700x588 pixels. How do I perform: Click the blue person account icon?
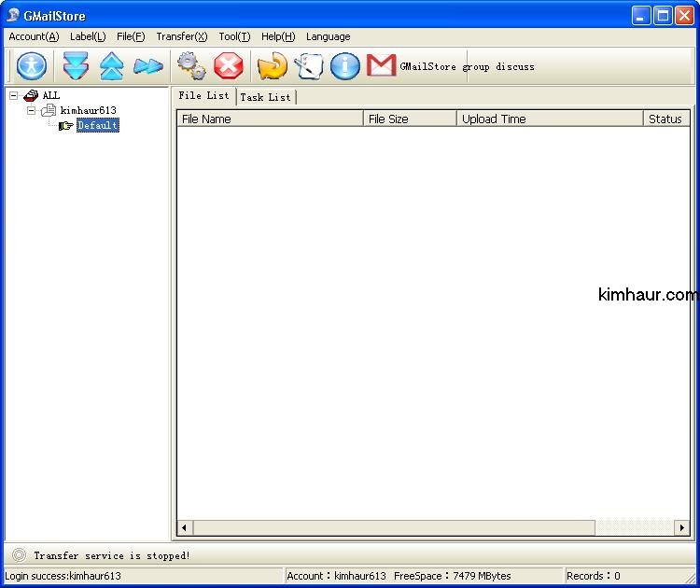click(x=32, y=66)
